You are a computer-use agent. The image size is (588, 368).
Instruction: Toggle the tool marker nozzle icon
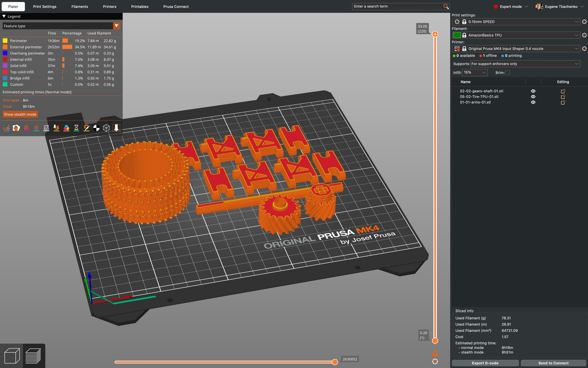[116, 128]
